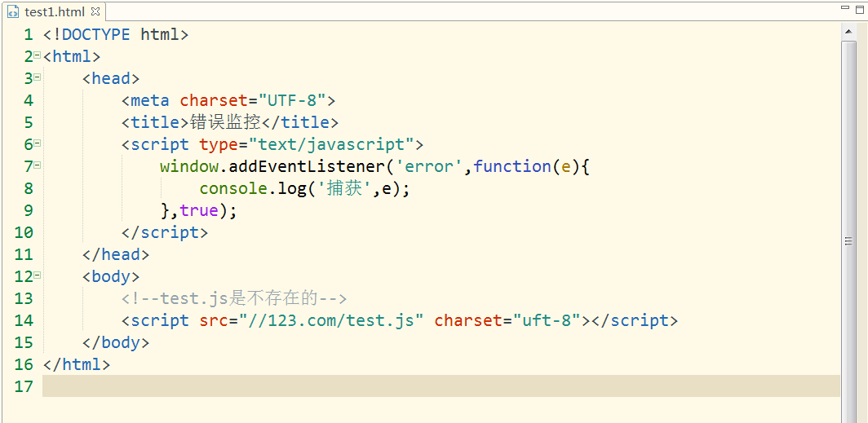Click the HTML file icon on test1.html tab
Screen dimensions: 868x423
(13, 12)
